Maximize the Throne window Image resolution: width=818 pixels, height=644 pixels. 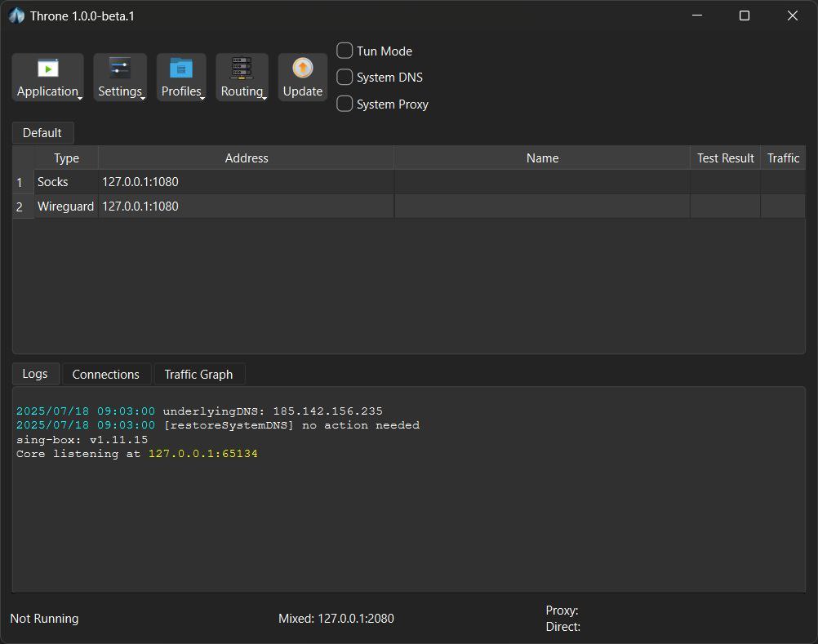pyautogui.click(x=744, y=16)
